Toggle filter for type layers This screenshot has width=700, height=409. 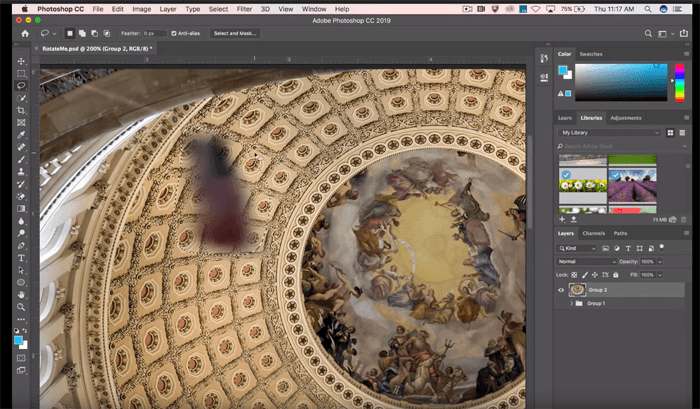(x=628, y=248)
